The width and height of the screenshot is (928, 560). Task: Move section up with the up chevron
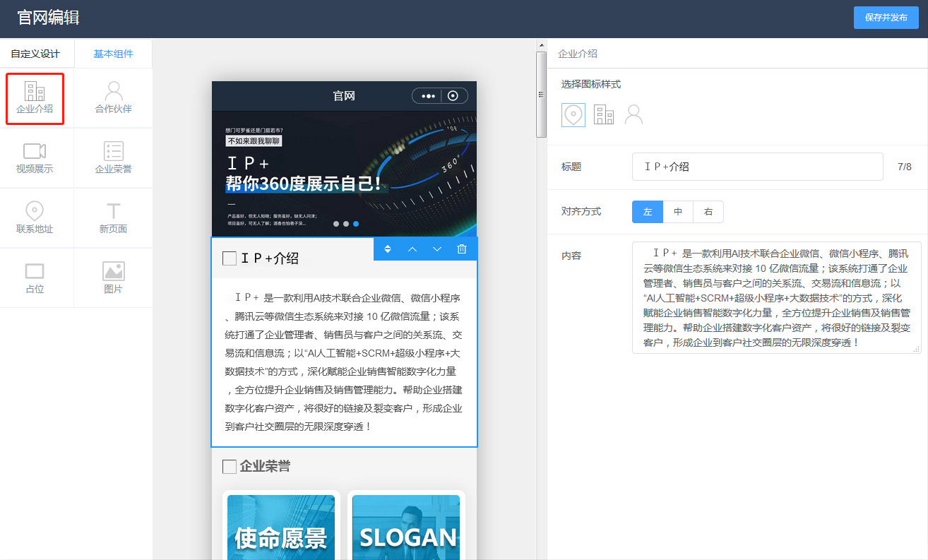(x=412, y=249)
